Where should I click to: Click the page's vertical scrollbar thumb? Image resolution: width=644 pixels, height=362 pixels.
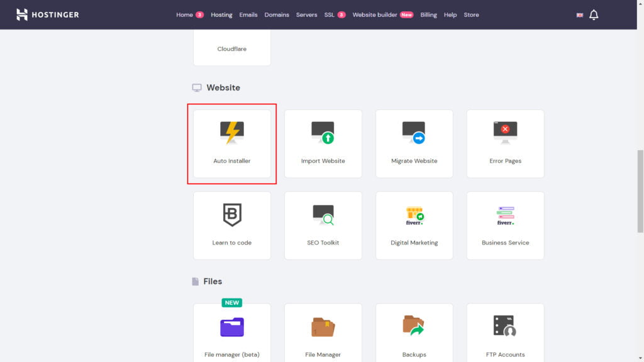click(x=640, y=191)
